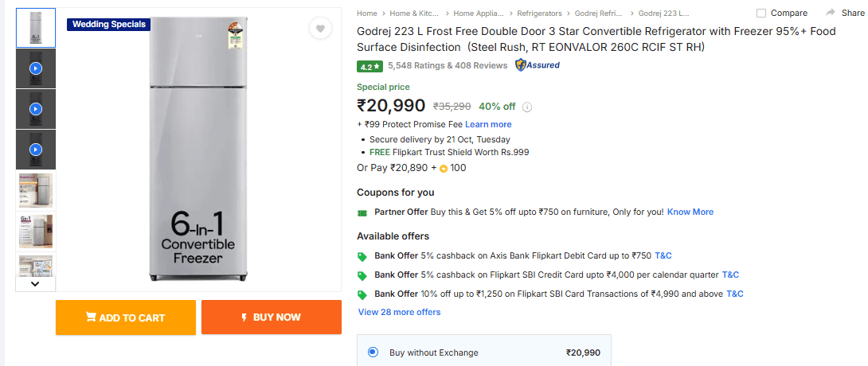Play the third product video thumbnail

tap(35, 150)
